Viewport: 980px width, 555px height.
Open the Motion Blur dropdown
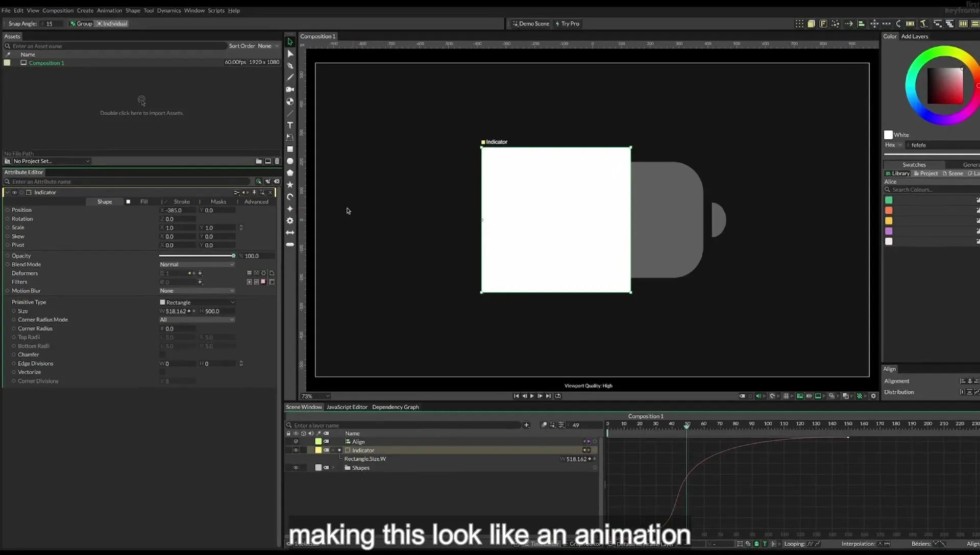point(197,291)
